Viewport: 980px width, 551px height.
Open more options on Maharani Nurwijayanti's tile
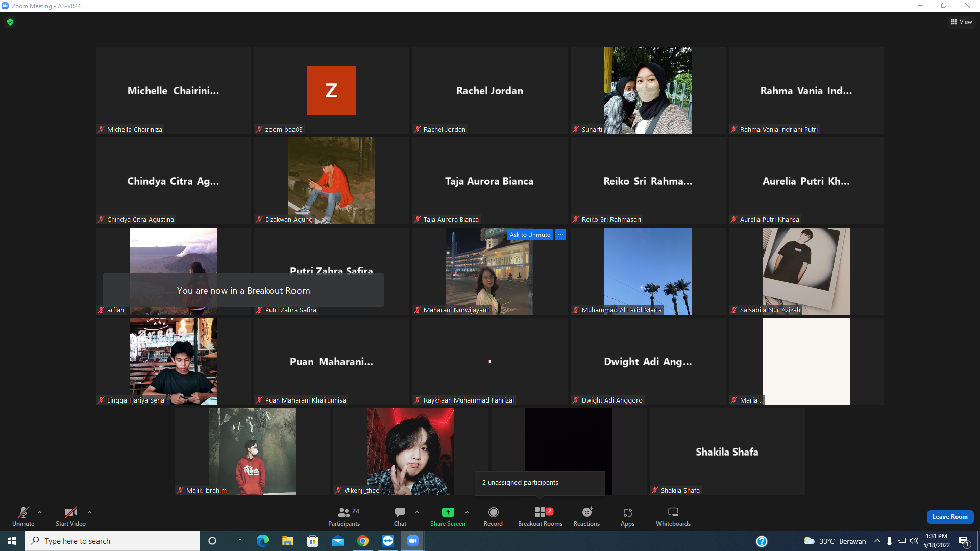[x=560, y=235]
